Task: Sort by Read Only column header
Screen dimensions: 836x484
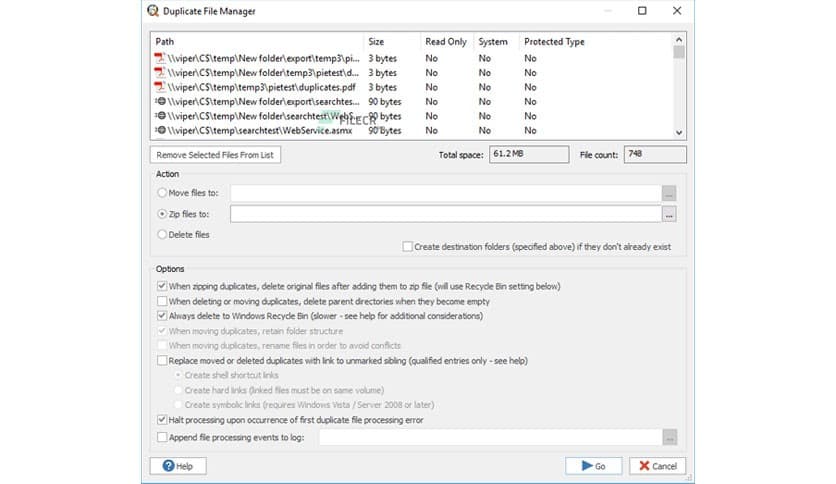Action: pos(447,42)
